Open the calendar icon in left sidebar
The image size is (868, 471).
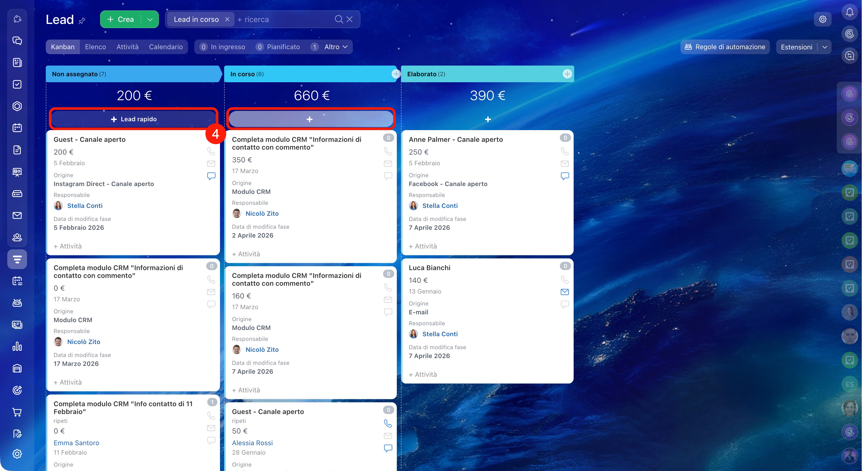tap(17, 128)
